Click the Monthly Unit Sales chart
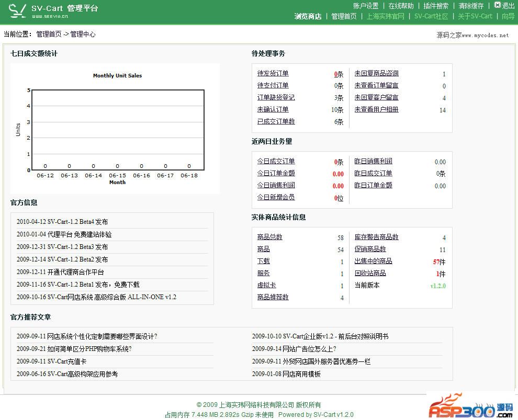 point(115,128)
